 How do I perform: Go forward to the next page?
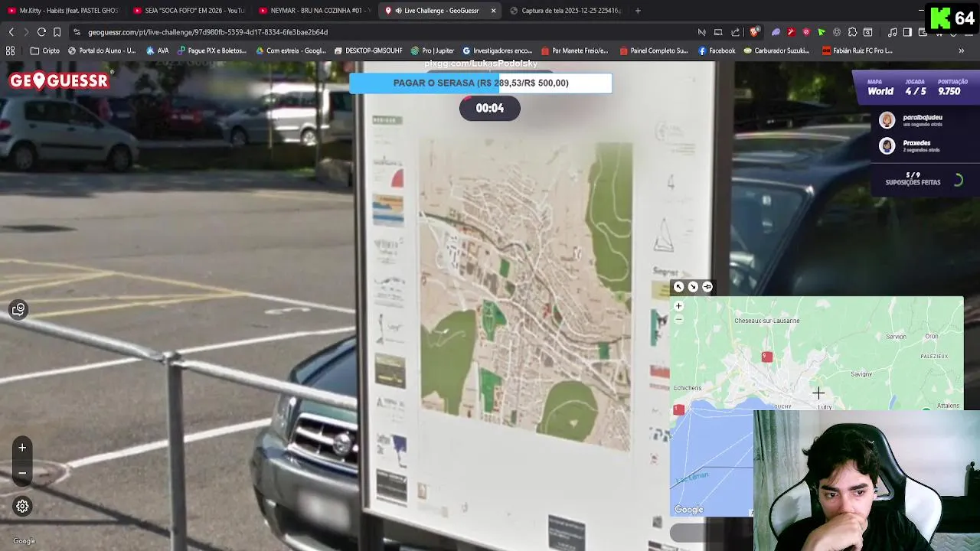pos(26,32)
